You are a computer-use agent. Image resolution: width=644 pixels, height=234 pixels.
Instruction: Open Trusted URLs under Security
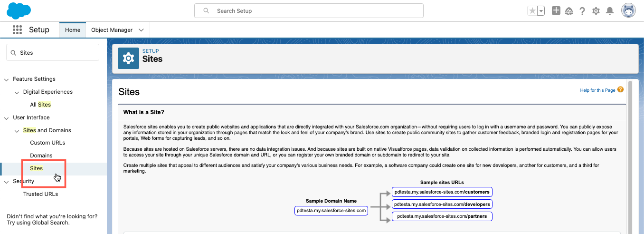pyautogui.click(x=40, y=194)
